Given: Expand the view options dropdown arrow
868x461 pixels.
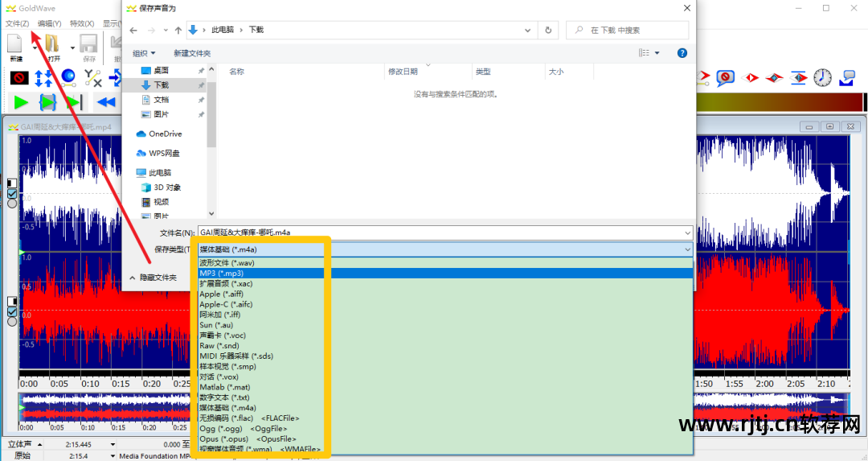Looking at the screenshot, I should [x=657, y=53].
